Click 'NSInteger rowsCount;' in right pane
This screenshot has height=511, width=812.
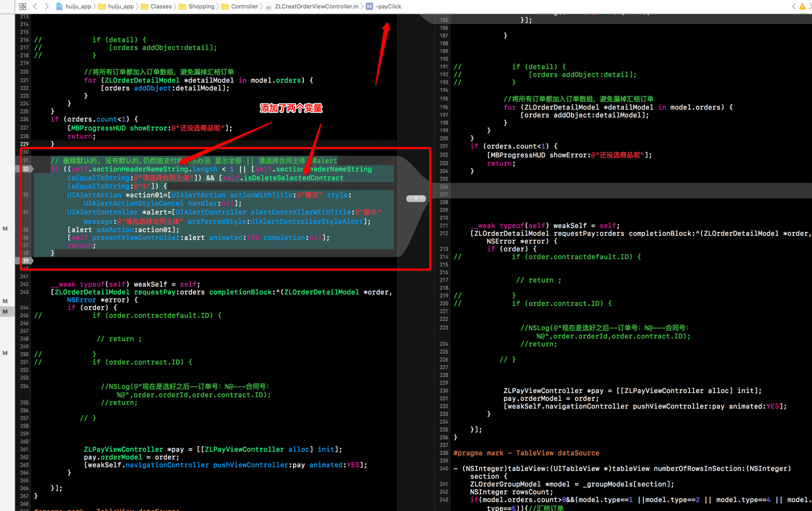pos(512,492)
